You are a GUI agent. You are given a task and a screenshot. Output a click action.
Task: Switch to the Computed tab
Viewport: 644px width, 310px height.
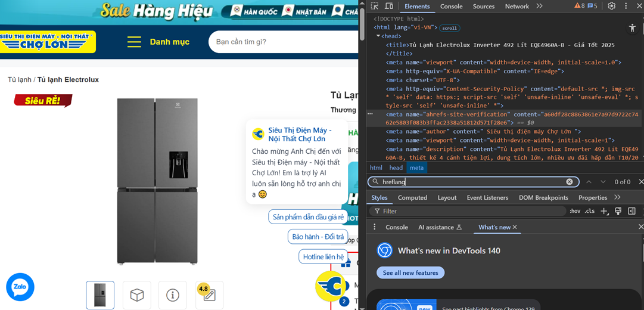tap(412, 197)
